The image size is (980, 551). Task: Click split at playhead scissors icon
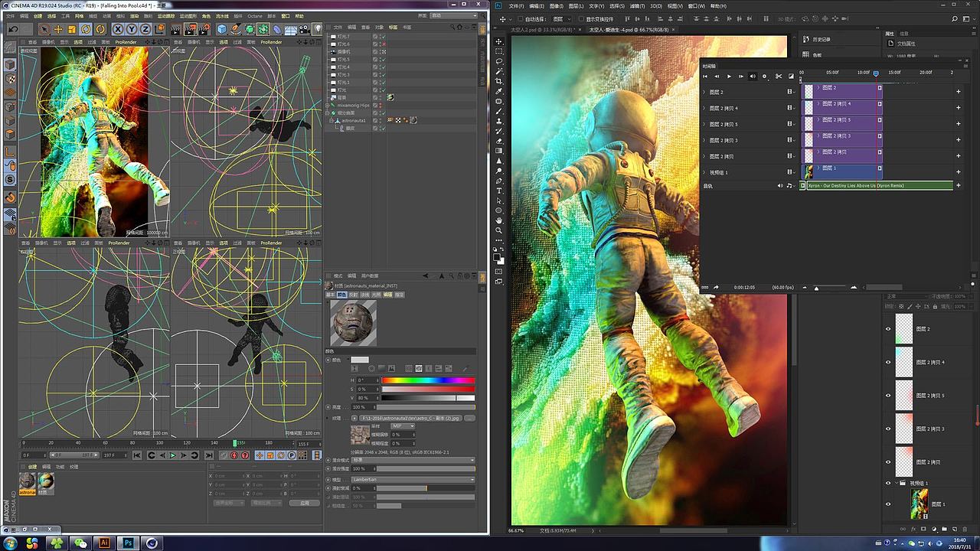click(x=778, y=76)
